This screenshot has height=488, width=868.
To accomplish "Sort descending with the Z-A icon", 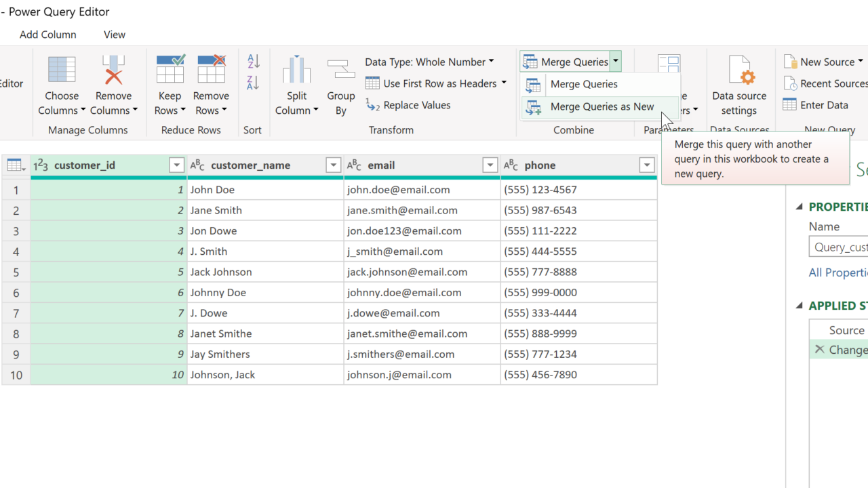I will 254,83.
